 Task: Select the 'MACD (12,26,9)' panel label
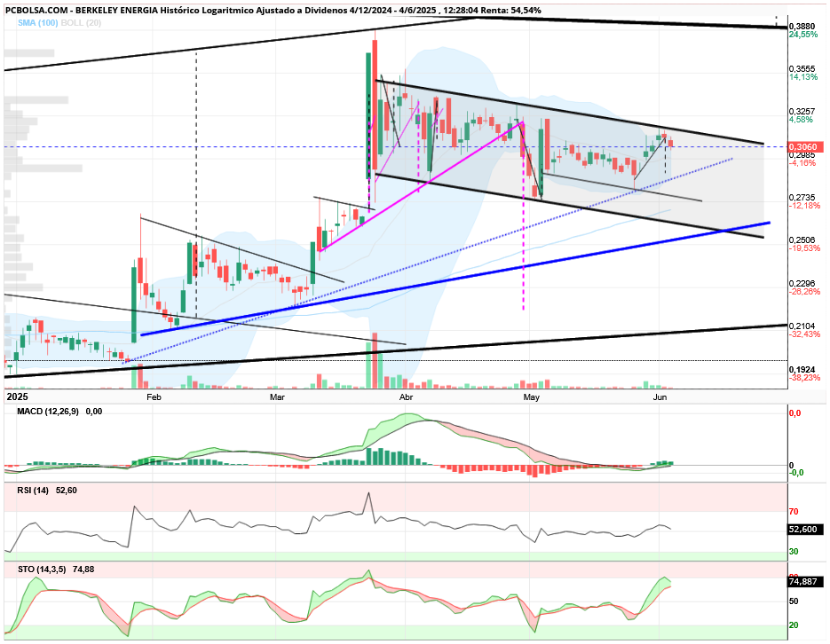(48, 412)
